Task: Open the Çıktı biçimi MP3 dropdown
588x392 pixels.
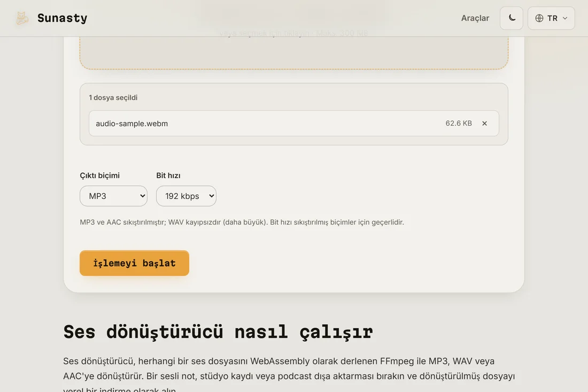Action: coord(113,196)
